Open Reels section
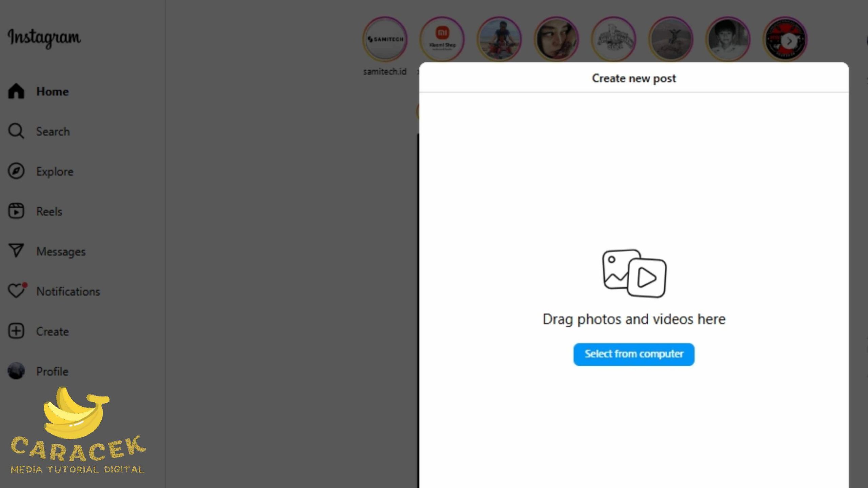 coord(49,211)
